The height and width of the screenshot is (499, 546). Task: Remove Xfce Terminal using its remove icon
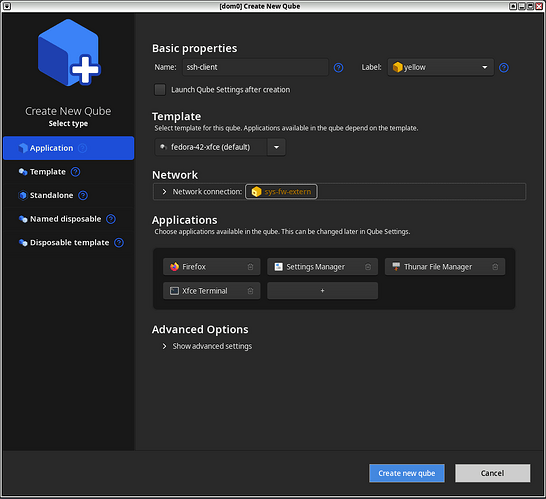point(250,291)
